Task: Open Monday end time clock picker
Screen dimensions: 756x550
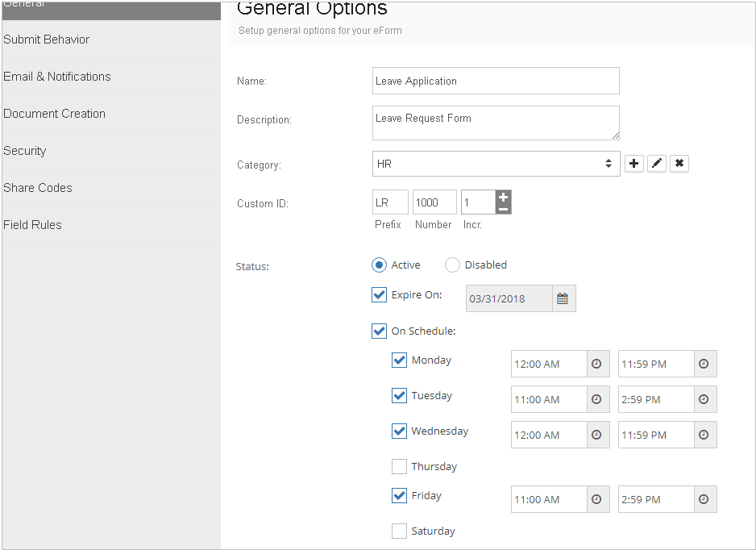Action: click(704, 364)
